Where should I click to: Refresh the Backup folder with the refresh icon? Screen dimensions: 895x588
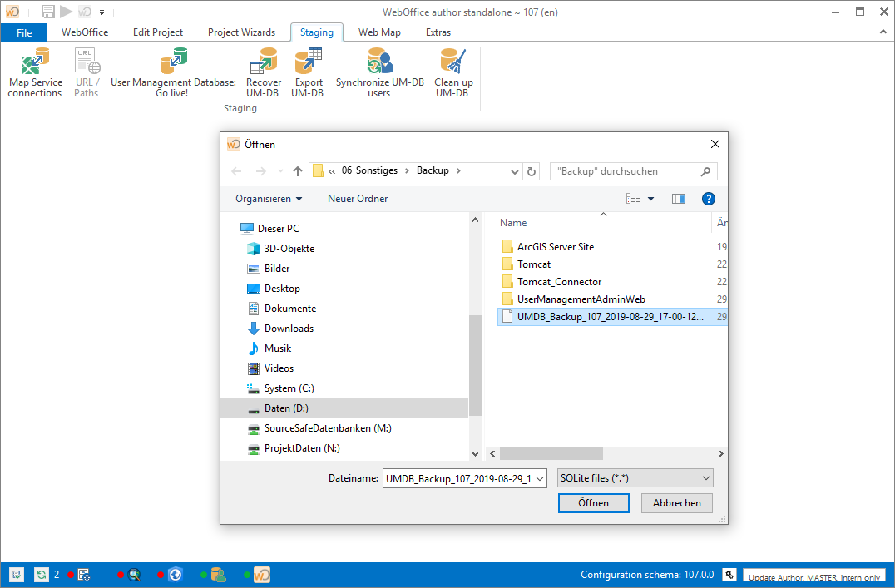click(532, 170)
